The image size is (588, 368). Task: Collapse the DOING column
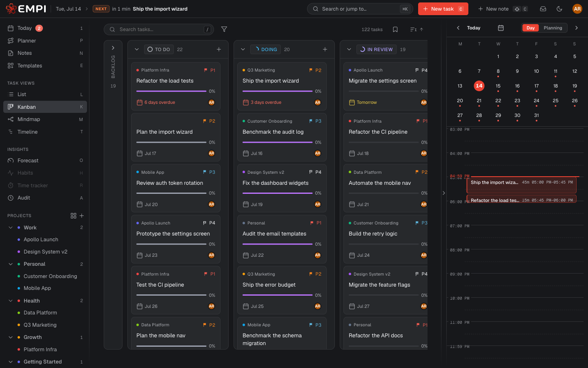coord(243,49)
